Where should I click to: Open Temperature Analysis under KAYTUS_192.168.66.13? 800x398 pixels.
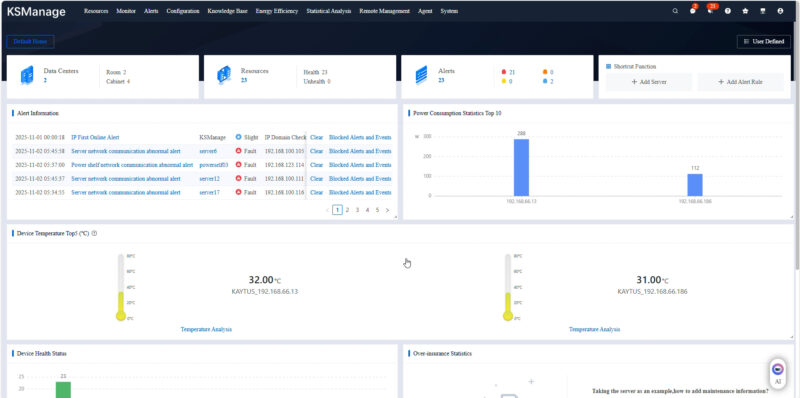click(x=206, y=329)
